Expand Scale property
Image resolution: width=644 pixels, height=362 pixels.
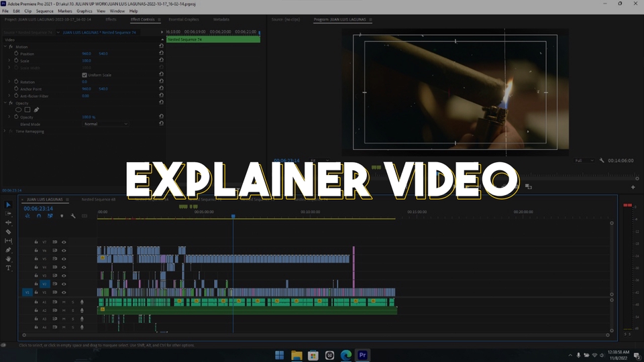click(9, 61)
